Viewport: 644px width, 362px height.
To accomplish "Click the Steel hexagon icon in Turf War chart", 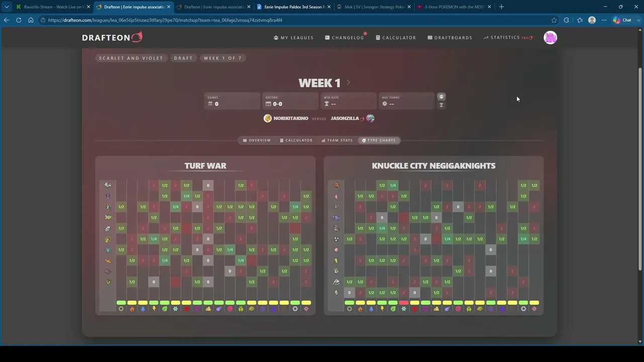I will pos(295,309).
